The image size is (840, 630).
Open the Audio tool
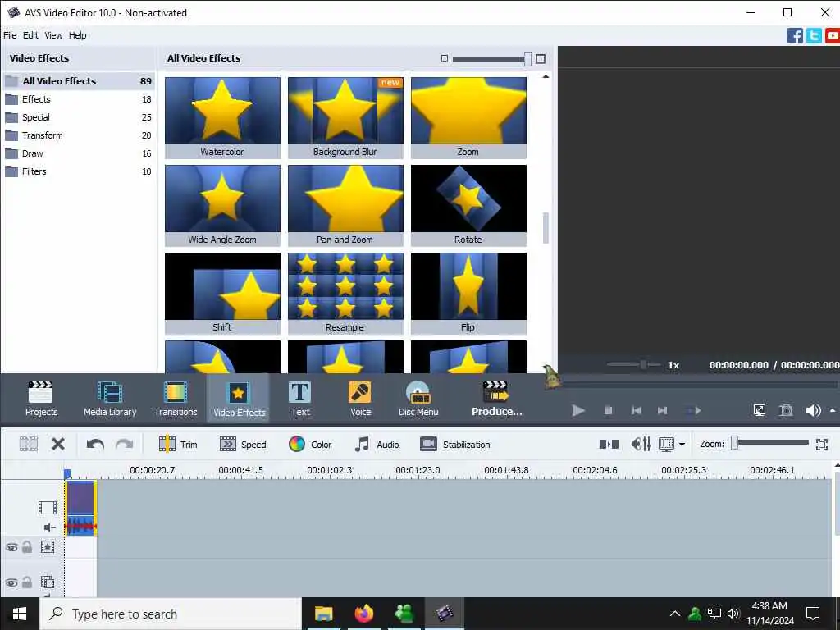click(x=377, y=444)
